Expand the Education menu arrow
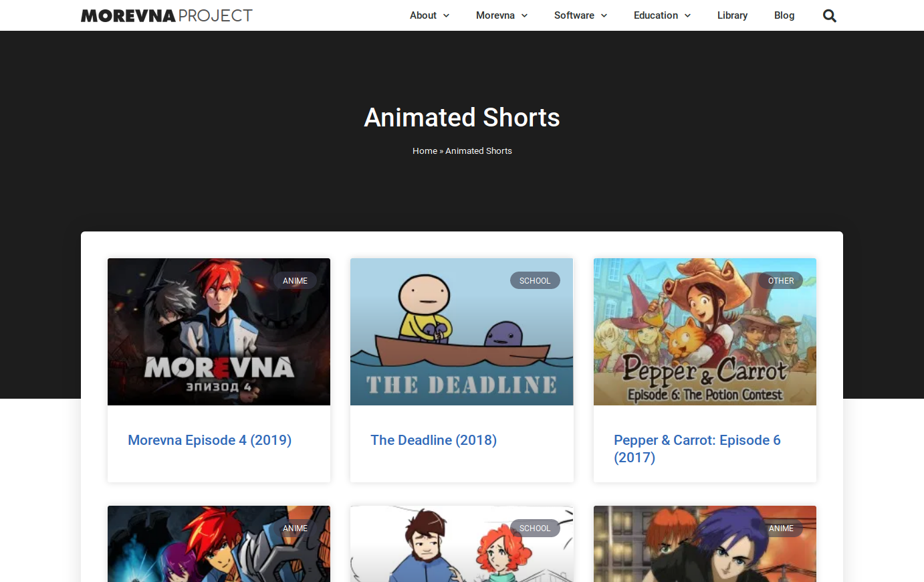The width and height of the screenshot is (924, 582). 687,16
